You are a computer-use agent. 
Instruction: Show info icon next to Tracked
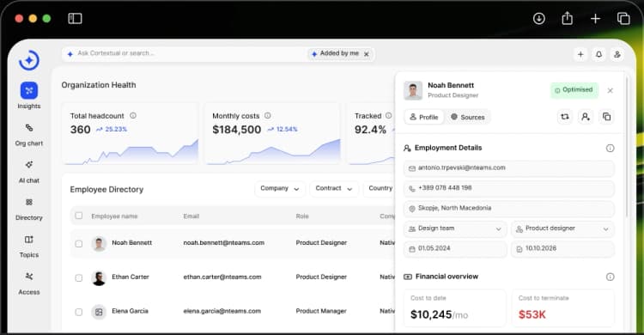click(388, 115)
